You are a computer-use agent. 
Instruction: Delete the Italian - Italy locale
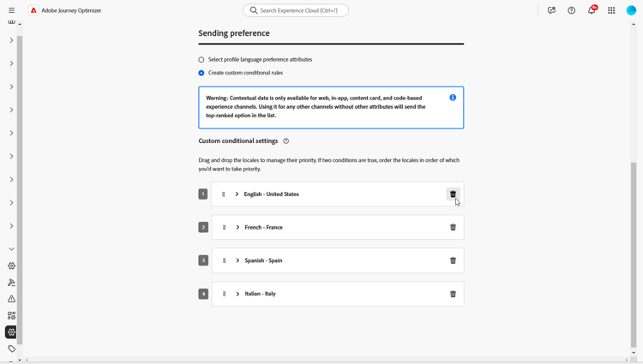click(x=453, y=294)
